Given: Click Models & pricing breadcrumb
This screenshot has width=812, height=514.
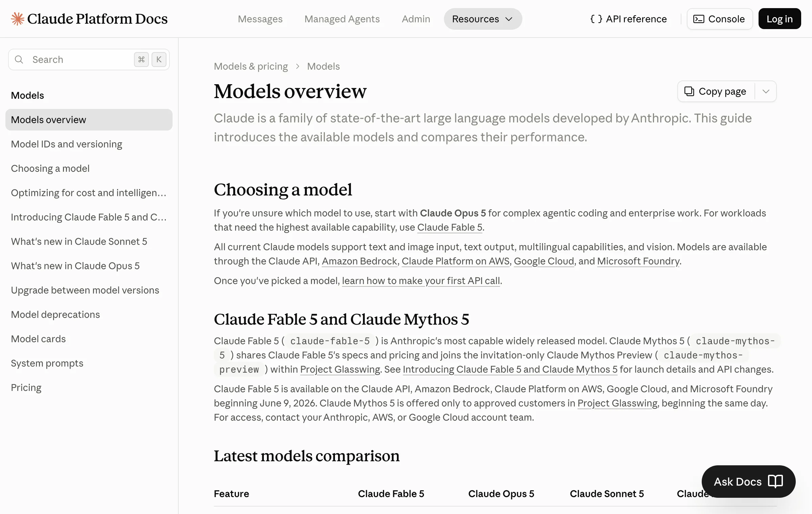Looking at the screenshot, I should (x=251, y=66).
